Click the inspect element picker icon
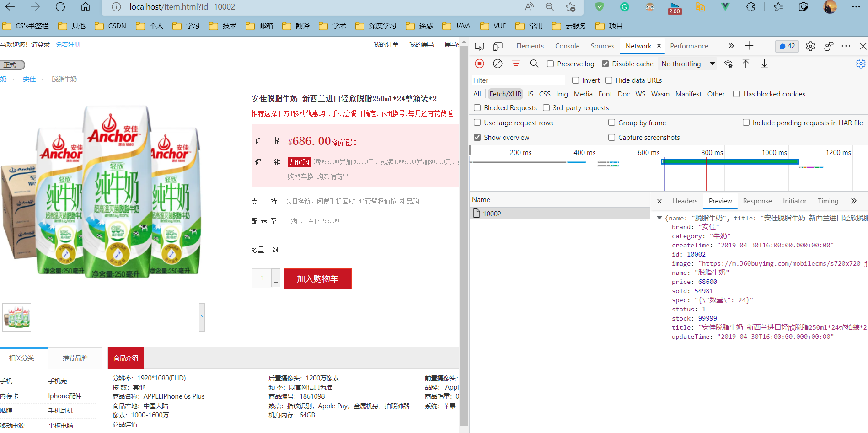The width and height of the screenshot is (868, 433). (x=479, y=46)
